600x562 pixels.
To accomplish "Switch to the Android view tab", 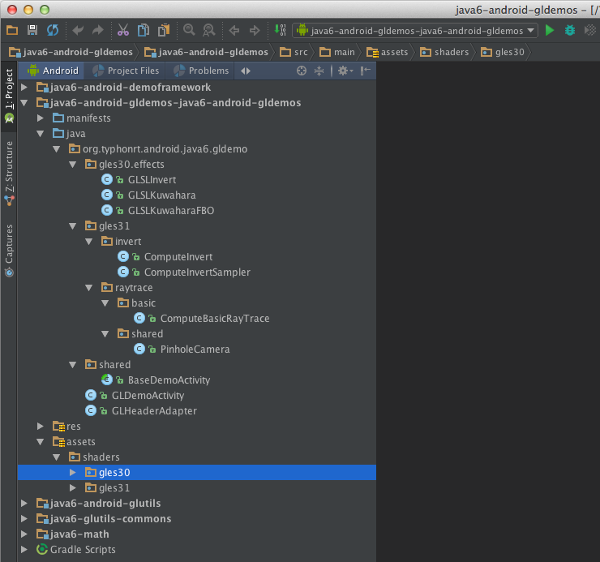I will click(53, 71).
